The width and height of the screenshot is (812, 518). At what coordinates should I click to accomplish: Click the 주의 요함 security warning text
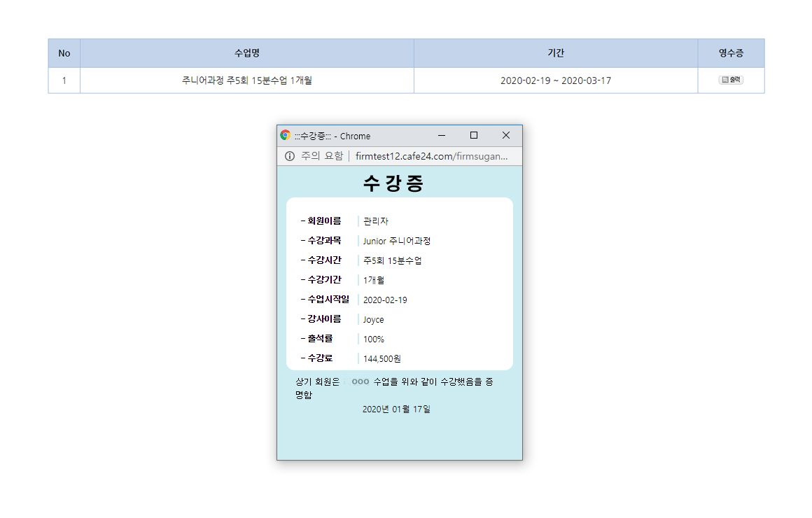322,156
